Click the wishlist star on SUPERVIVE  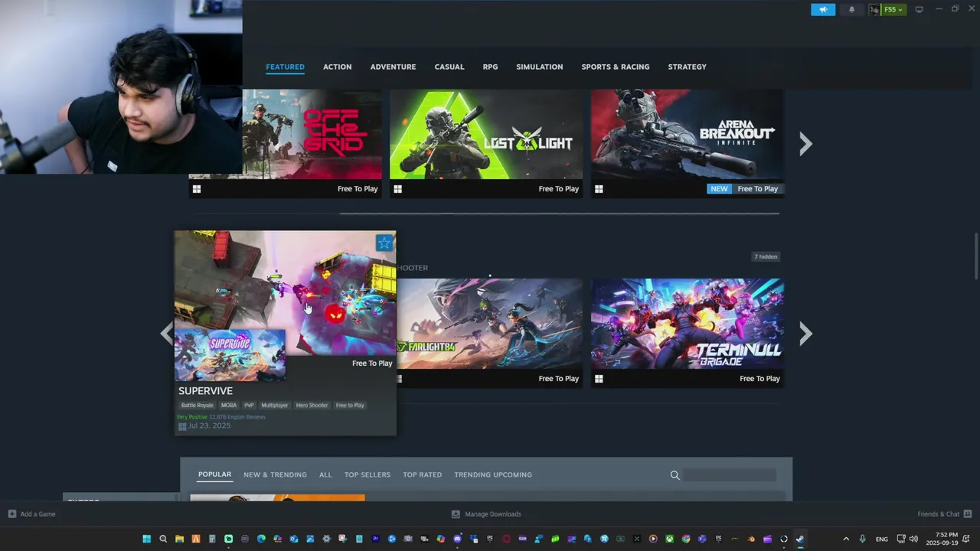pos(384,243)
